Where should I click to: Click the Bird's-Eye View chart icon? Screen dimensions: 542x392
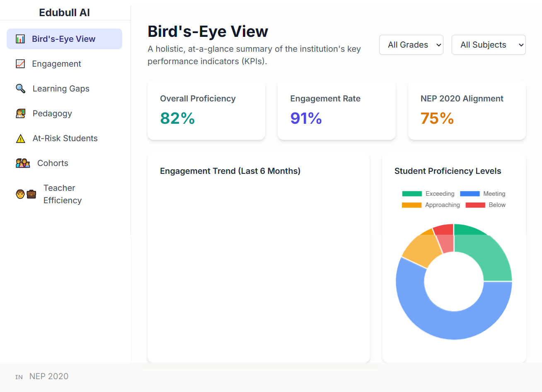click(x=20, y=38)
